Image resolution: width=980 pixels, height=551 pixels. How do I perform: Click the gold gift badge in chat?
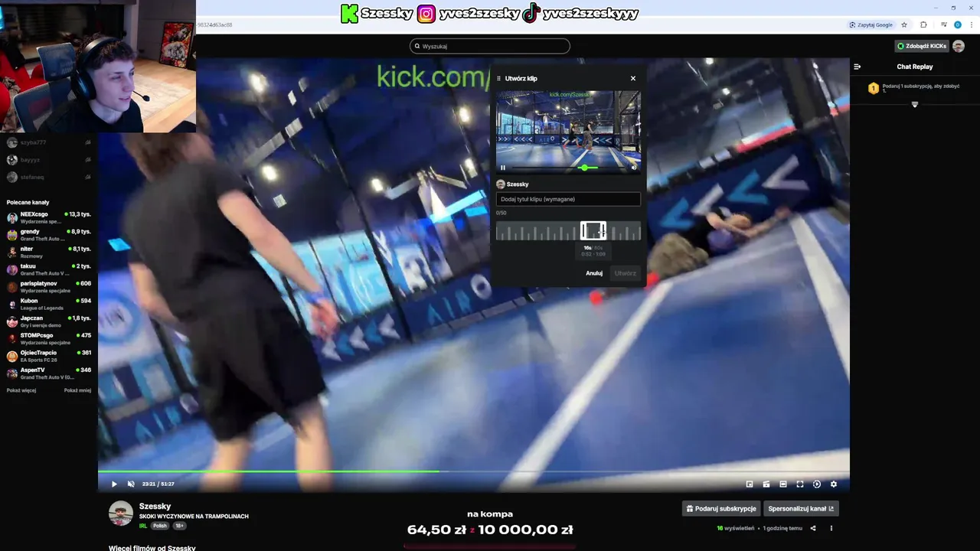click(874, 88)
